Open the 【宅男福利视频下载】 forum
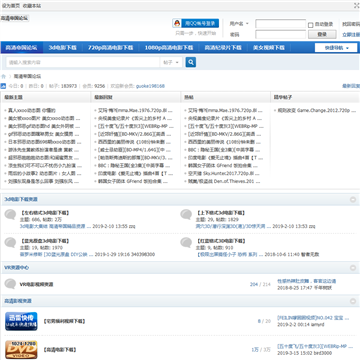This screenshot has height=360, width=360. click(64, 321)
